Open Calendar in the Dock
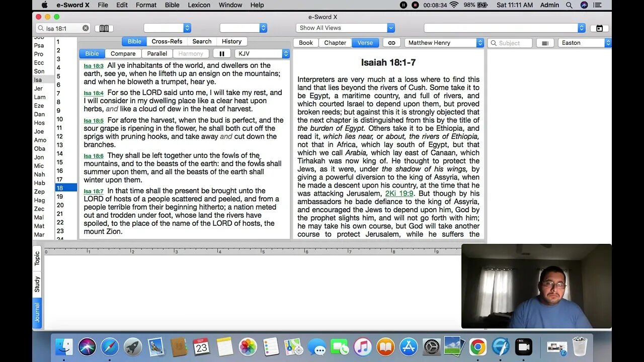 click(x=202, y=347)
